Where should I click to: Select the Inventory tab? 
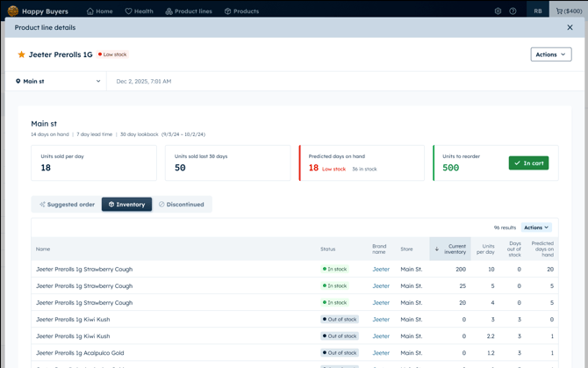pyautogui.click(x=126, y=205)
